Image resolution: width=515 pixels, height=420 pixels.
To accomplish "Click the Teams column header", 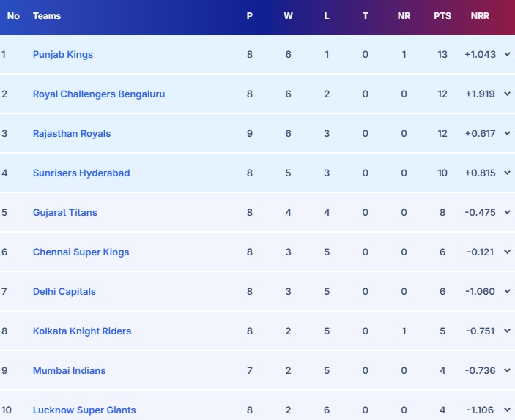I will click(47, 16).
